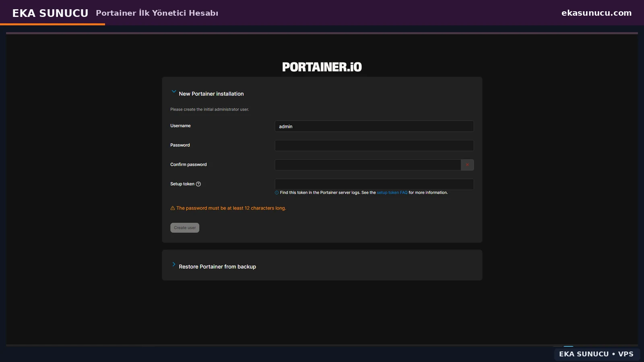Viewport: 644px width, 362px height.
Task: Click the 'Username' field label
Action: click(x=180, y=126)
